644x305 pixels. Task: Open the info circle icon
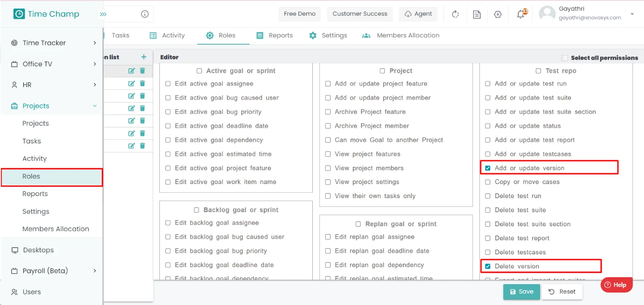click(145, 14)
